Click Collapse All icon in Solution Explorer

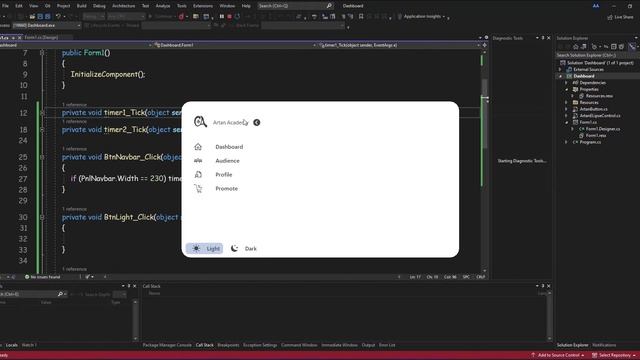pos(613,47)
